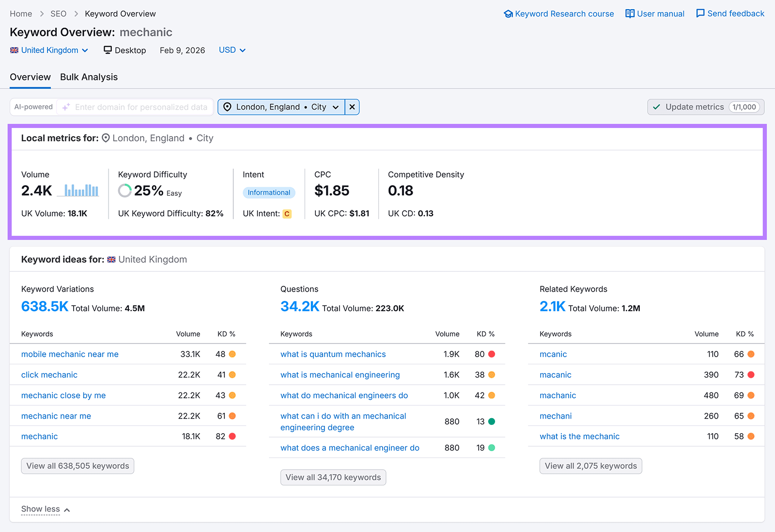Select the Informational intent badge
Screen dimensions: 775x532
tap(269, 192)
